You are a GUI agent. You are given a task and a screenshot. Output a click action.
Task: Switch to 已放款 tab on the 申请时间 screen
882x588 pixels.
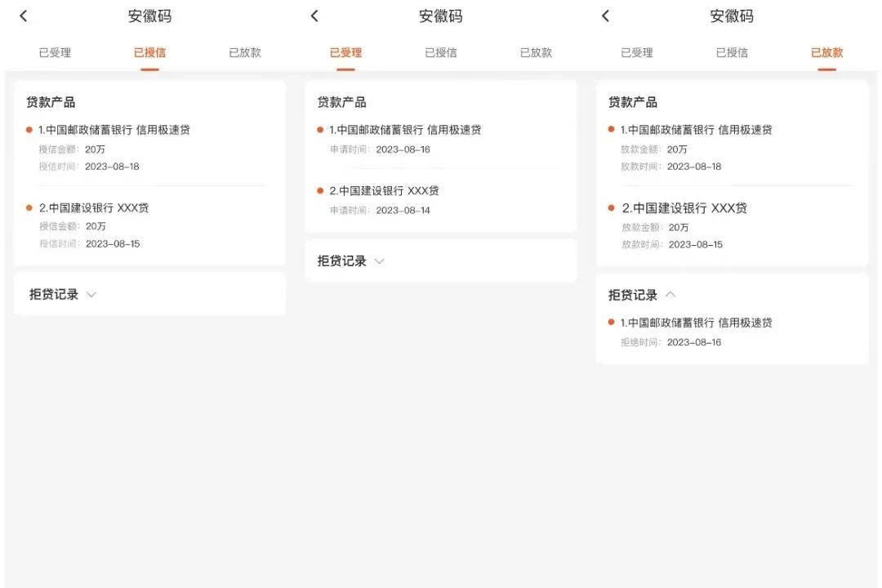(536, 53)
